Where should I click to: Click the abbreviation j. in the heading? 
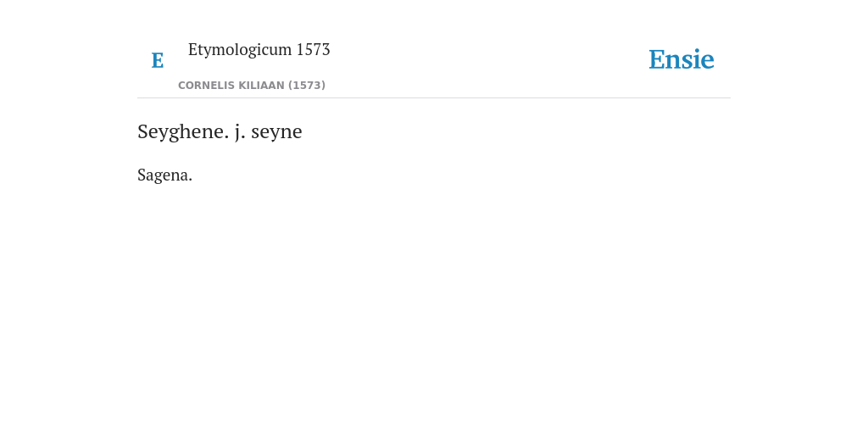tap(240, 131)
